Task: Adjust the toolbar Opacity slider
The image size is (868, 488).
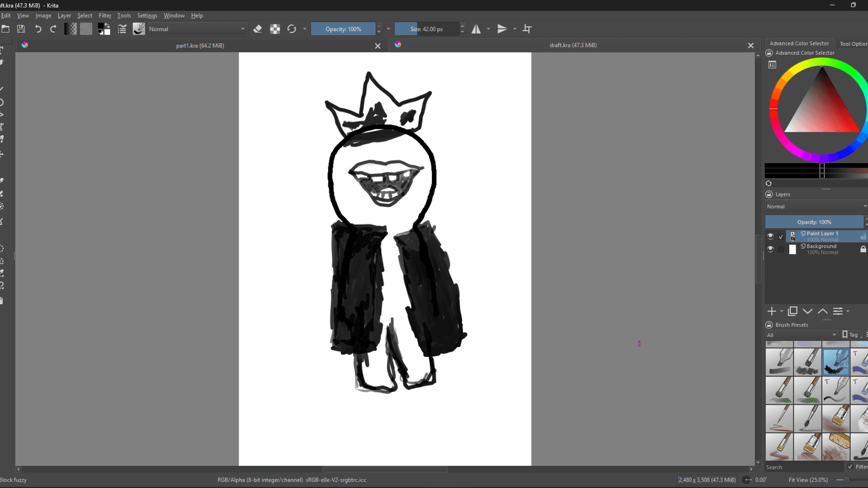Action: 343,29
